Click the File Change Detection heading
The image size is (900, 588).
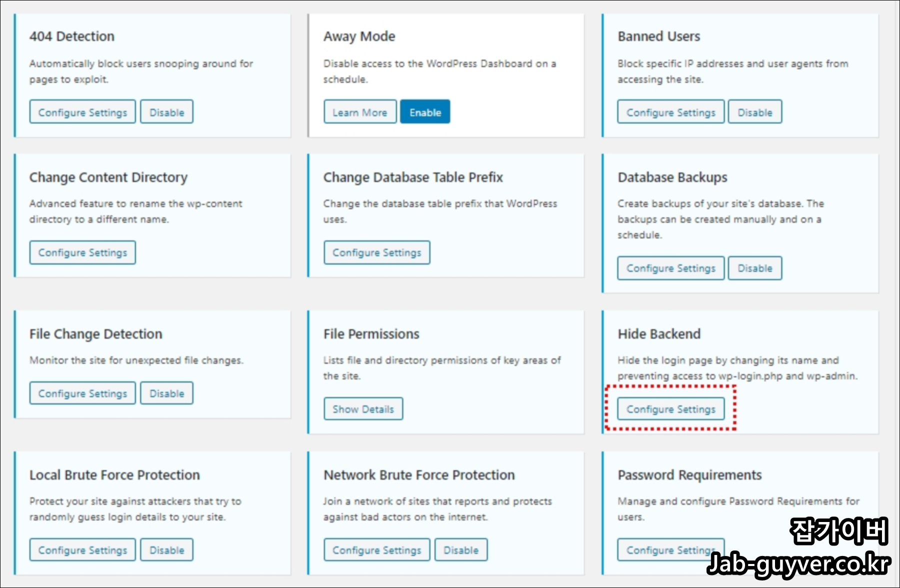[x=95, y=333]
